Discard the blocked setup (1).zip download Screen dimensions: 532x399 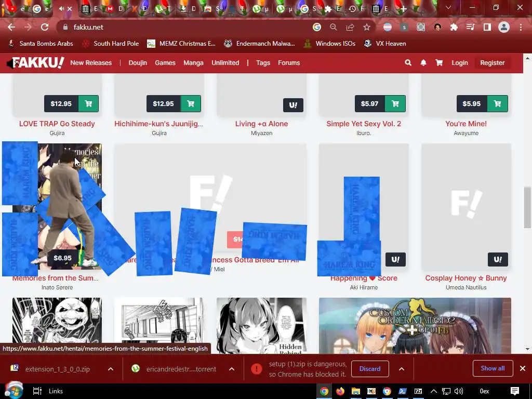click(370, 369)
